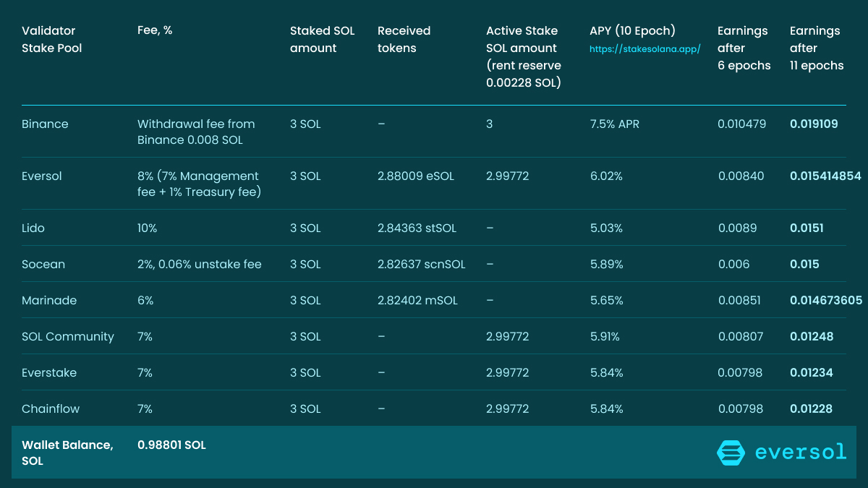Click the 7.5% APR value

(615, 124)
